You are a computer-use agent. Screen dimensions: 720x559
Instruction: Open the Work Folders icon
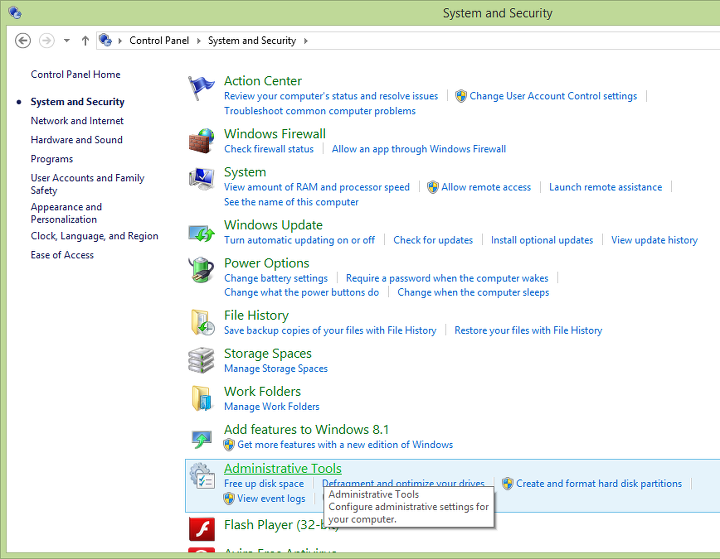pos(202,398)
